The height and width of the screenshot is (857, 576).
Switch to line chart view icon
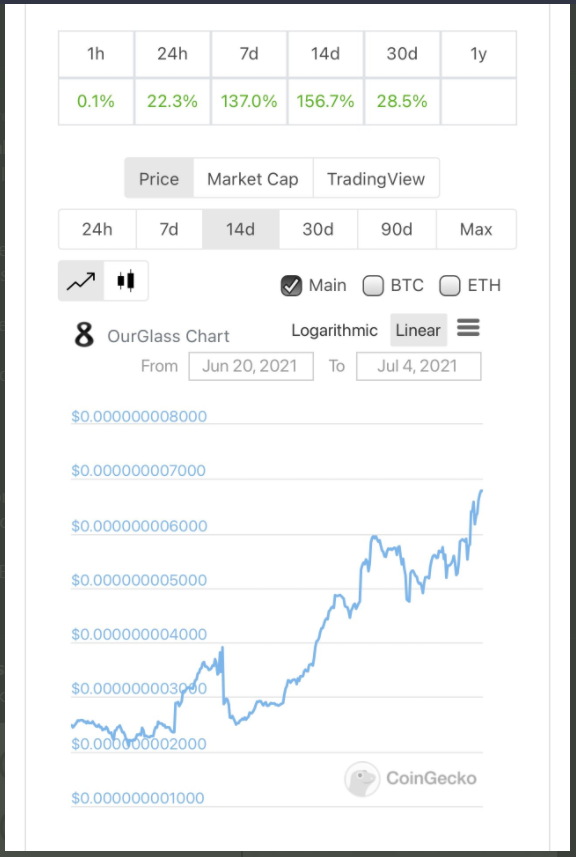point(81,281)
